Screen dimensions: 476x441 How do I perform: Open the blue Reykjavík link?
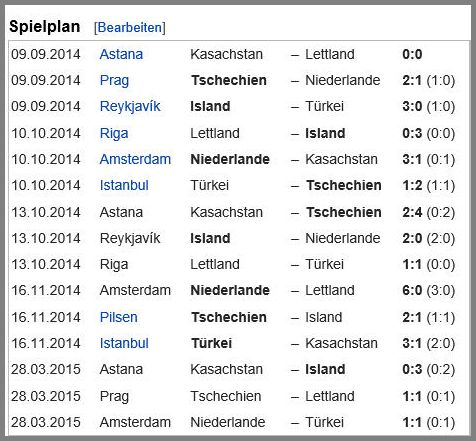(x=130, y=107)
